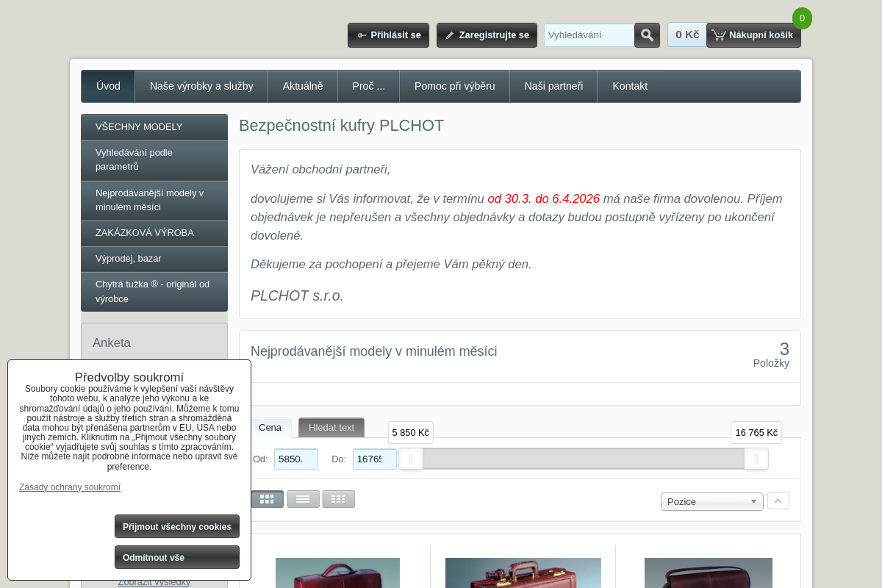Open Naše výrobky a služby menu
The image size is (882, 588).
(x=201, y=86)
